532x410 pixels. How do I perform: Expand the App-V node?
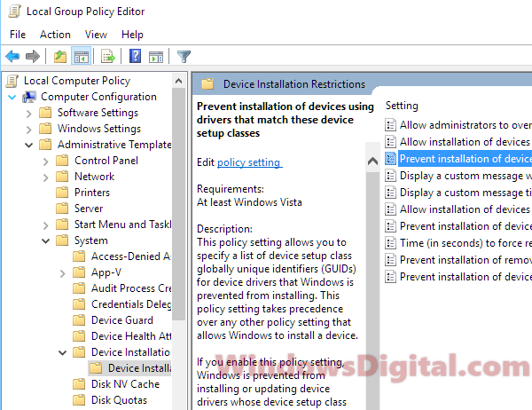click(63, 272)
